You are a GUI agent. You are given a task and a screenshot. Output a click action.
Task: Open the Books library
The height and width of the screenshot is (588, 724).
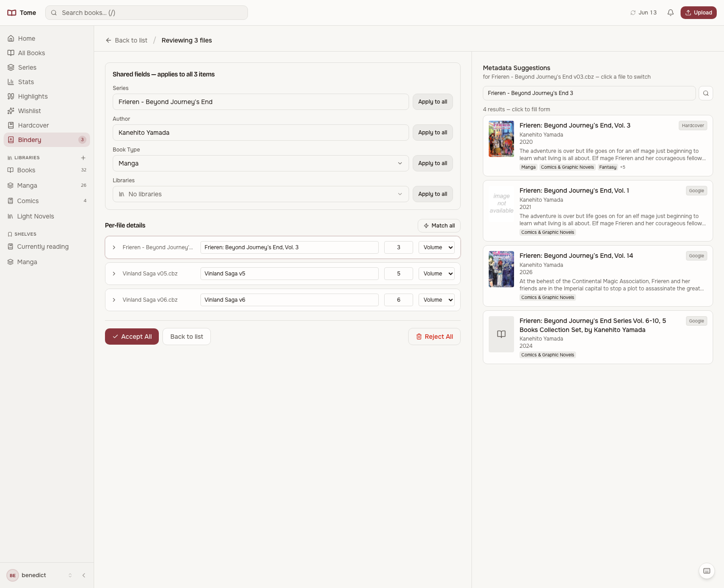pyautogui.click(x=47, y=170)
